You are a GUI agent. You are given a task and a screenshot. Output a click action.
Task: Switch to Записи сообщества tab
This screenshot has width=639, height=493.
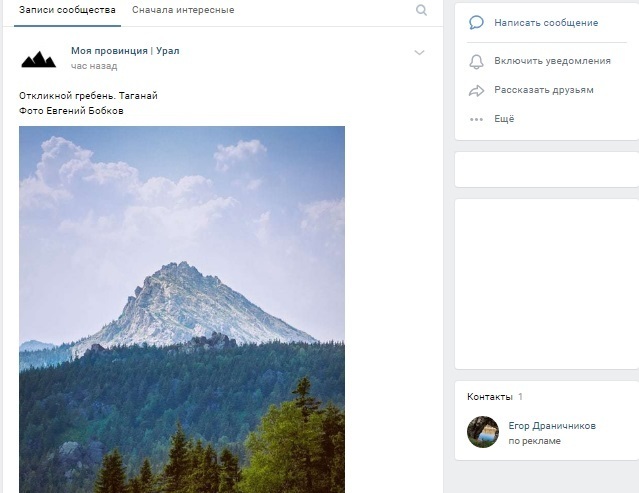coord(67,10)
